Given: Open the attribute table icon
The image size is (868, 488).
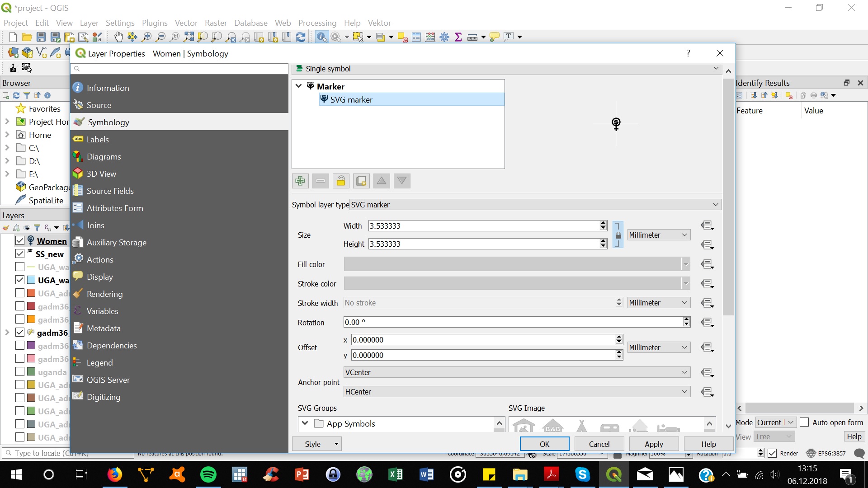Looking at the screenshot, I should (x=416, y=37).
